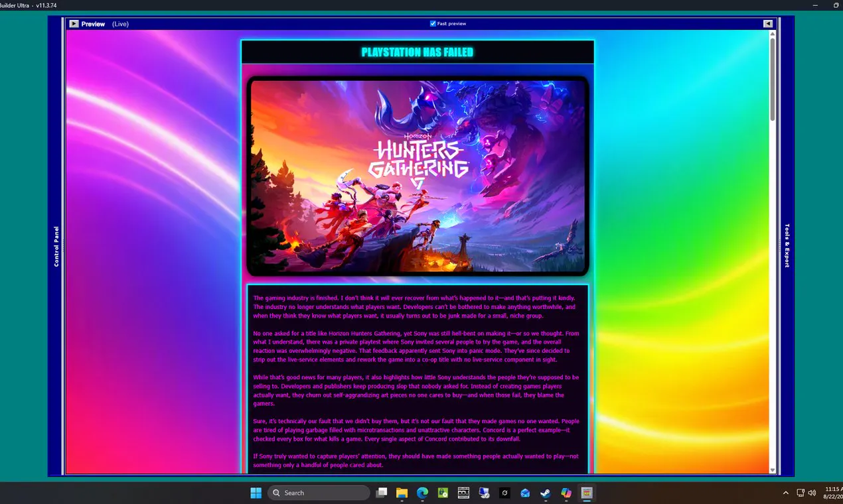The width and height of the screenshot is (843, 504).
Task: Open the computer monitor app icon in taskbar
Action: pos(484,493)
